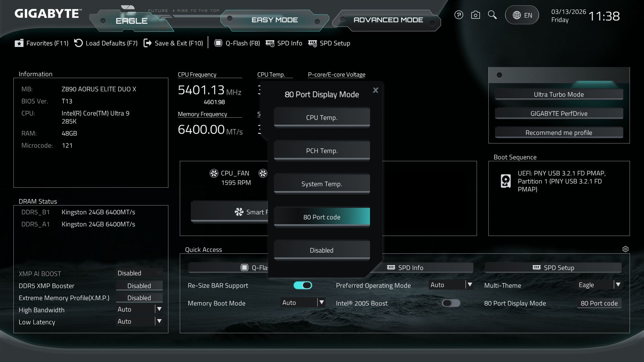Click Load Defaults (F7) icon
This screenshot has height=362, width=644.
point(78,43)
